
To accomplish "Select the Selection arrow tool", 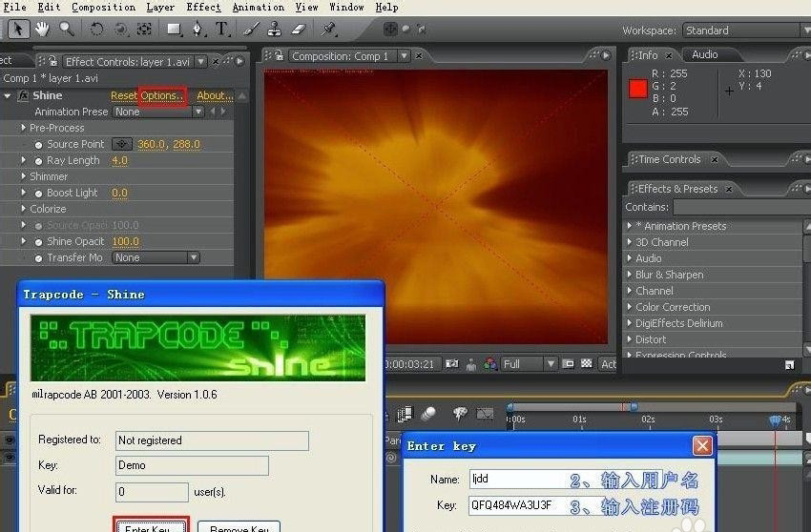I will tap(18, 29).
